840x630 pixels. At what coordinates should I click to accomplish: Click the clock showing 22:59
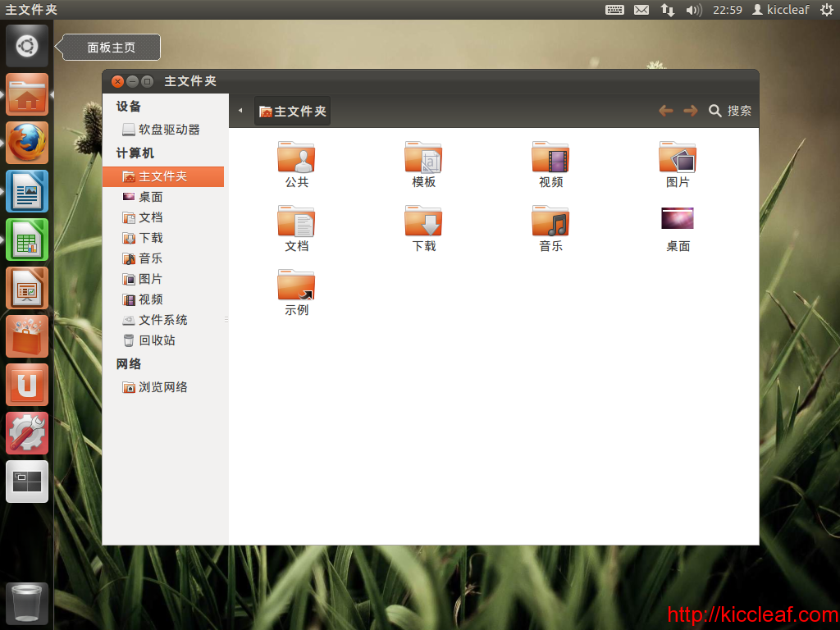tap(727, 10)
